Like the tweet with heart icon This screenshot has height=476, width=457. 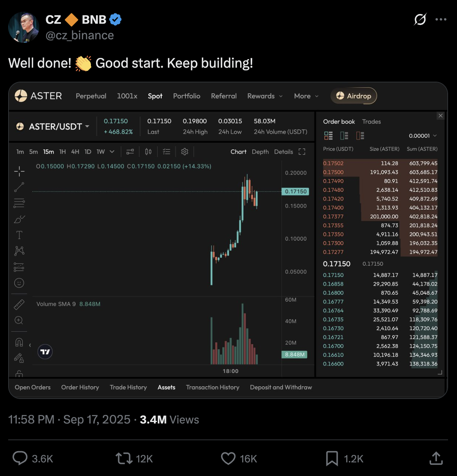click(228, 458)
